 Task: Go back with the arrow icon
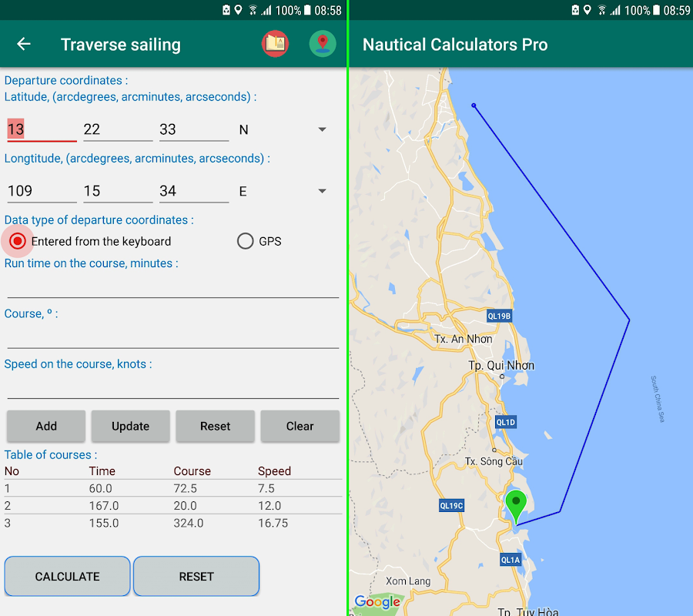tap(24, 44)
